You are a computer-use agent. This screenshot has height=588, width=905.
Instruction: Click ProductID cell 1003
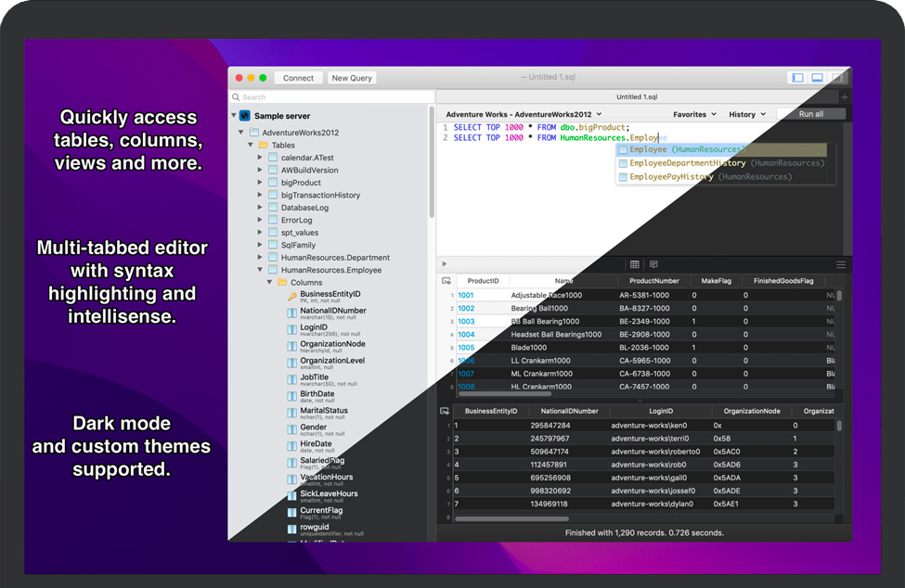pyautogui.click(x=466, y=322)
